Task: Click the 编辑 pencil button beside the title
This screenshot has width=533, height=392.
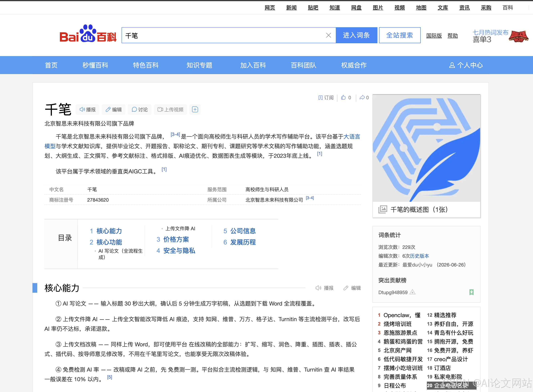Action: click(x=114, y=109)
